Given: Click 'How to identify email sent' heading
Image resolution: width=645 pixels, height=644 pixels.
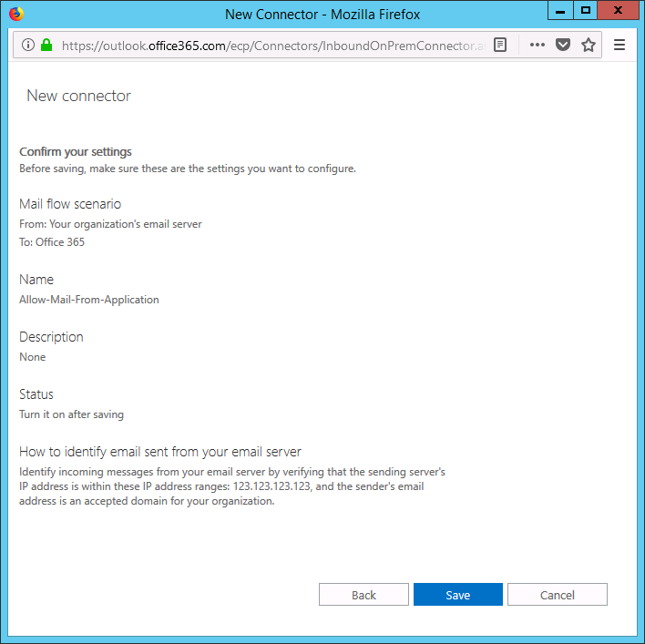Looking at the screenshot, I should (160, 452).
